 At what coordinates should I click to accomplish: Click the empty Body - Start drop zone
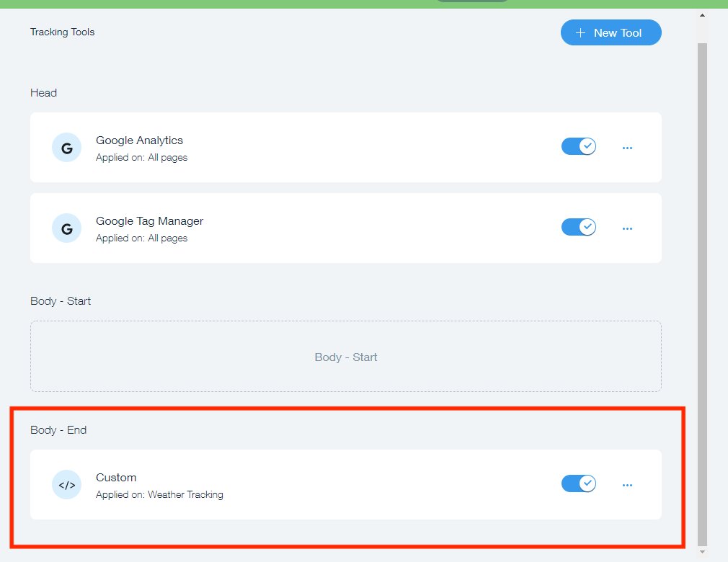[346, 357]
